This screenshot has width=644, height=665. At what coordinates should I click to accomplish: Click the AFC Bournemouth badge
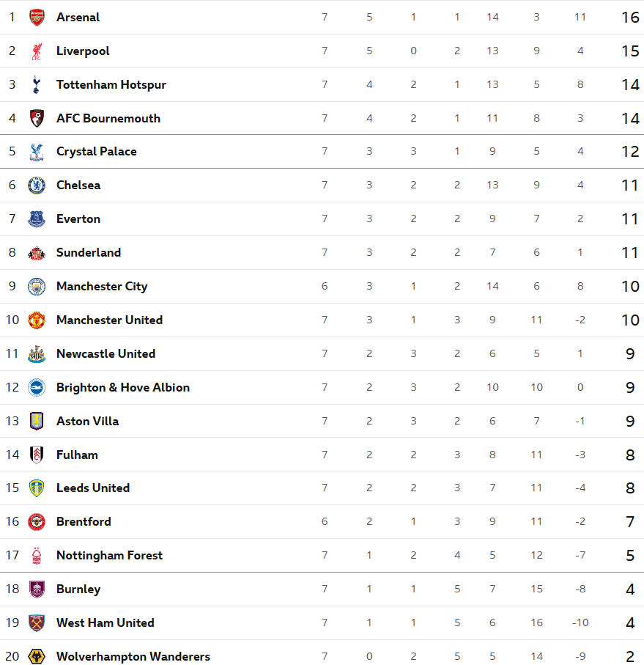pos(37,118)
